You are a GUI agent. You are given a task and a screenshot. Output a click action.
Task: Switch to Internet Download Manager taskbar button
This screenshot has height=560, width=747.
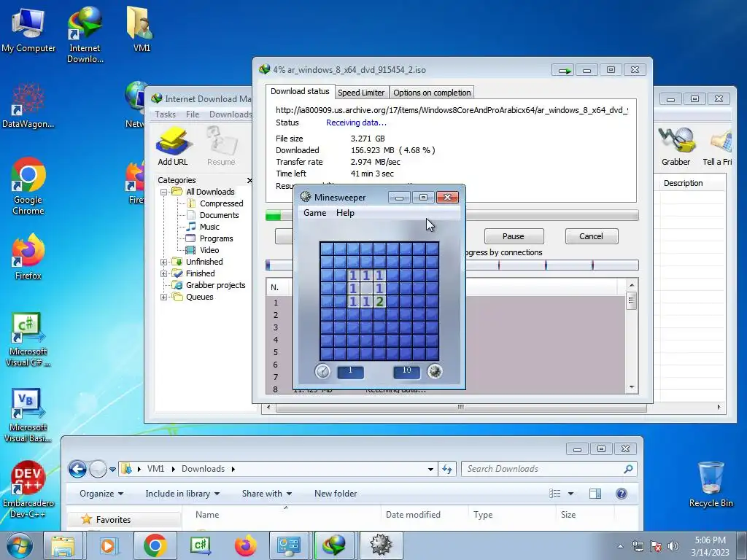334,545
